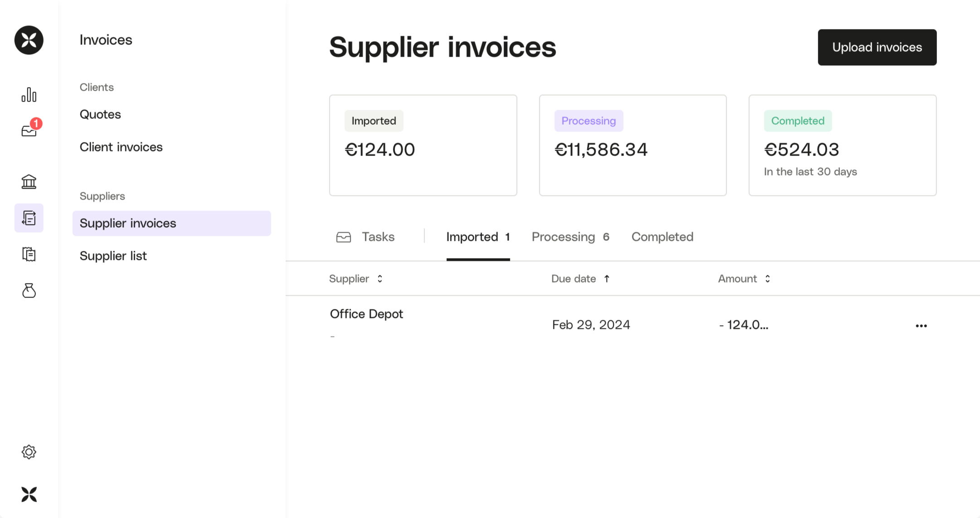Switch to the Completed tab
Image resolution: width=980 pixels, height=518 pixels.
click(x=662, y=237)
